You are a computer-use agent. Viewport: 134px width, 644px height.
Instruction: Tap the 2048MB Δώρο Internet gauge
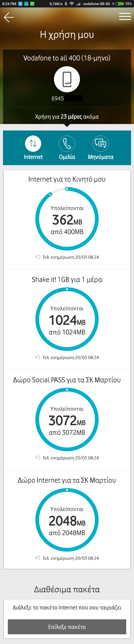click(67, 520)
